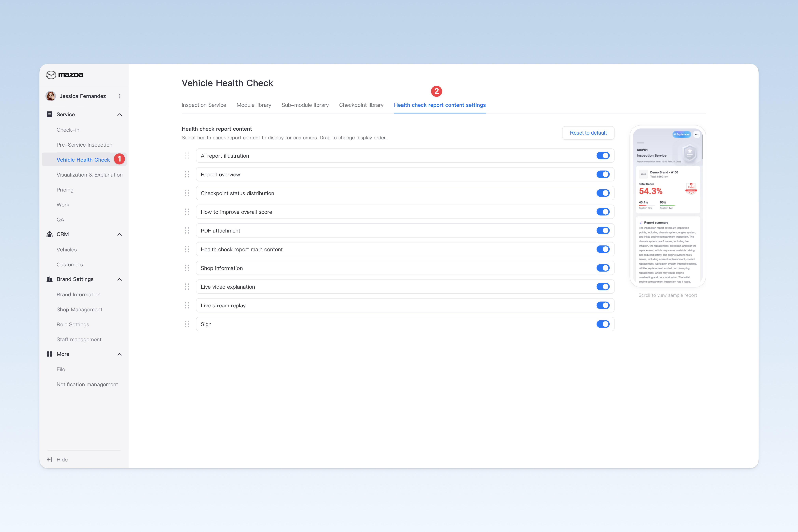Viewport: 798px width, 532px height.
Task: Grab drag handle for Sign row
Action: pyautogui.click(x=187, y=324)
